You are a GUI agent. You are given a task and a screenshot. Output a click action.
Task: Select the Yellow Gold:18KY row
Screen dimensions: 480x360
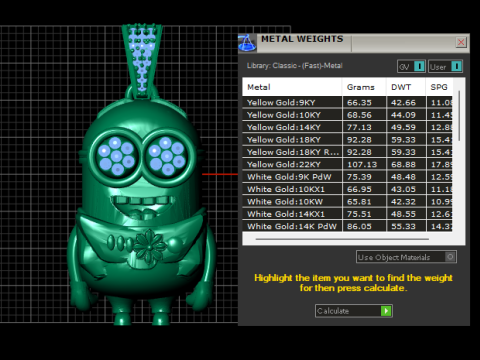pyautogui.click(x=347, y=140)
